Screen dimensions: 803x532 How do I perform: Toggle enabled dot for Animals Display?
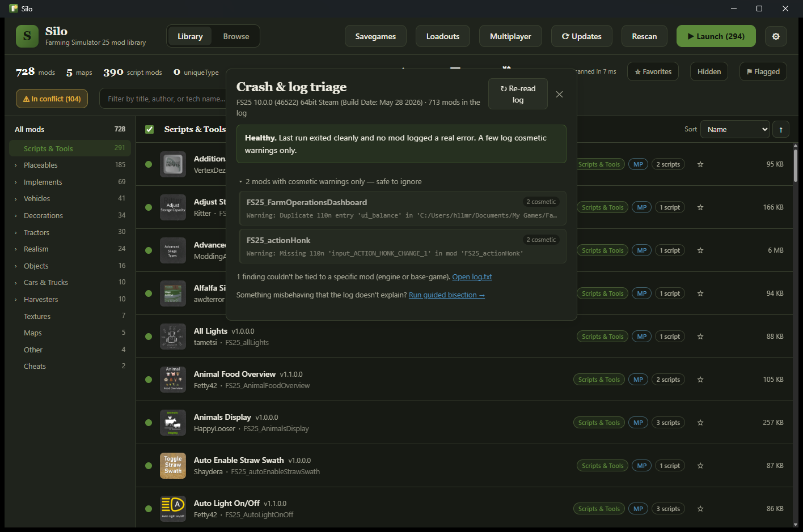point(149,423)
